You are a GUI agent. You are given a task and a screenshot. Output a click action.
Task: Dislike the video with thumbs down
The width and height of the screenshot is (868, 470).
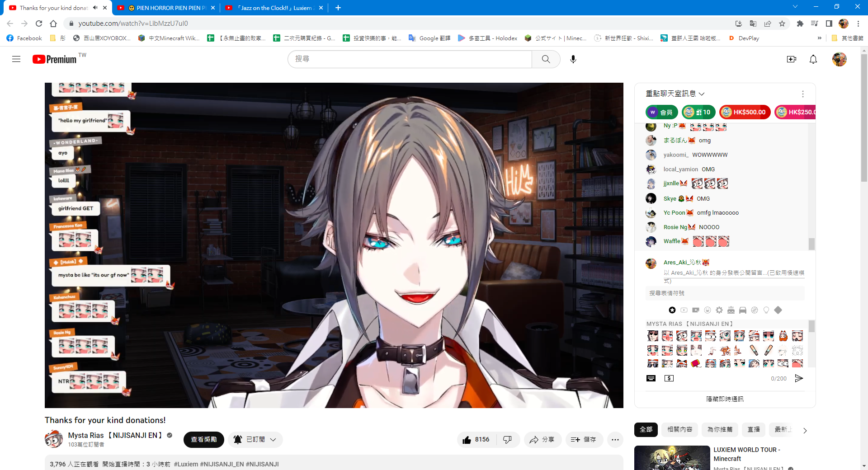(x=507, y=440)
